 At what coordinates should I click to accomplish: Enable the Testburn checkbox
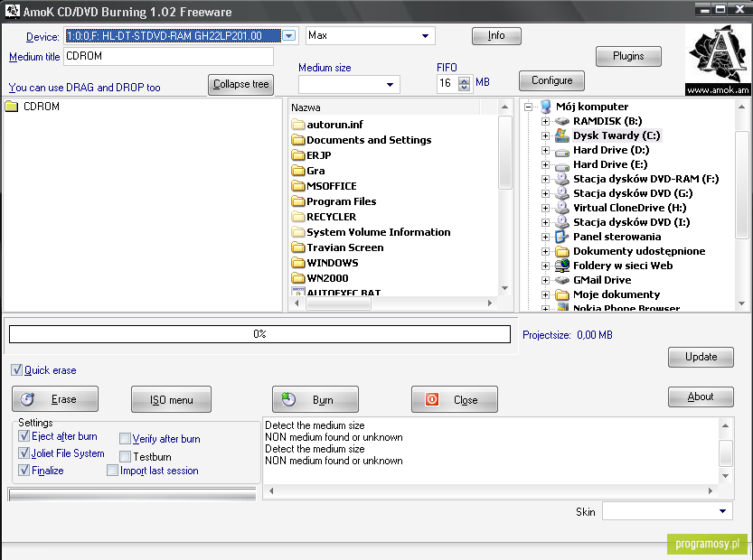125,456
